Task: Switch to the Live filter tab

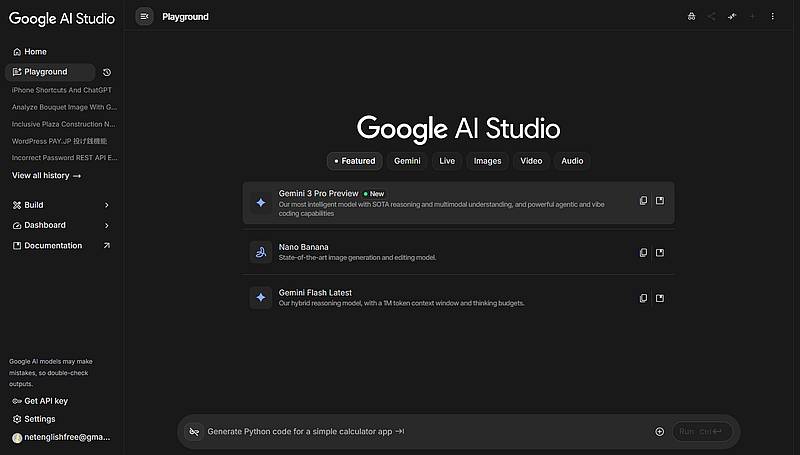Action: pos(447,161)
